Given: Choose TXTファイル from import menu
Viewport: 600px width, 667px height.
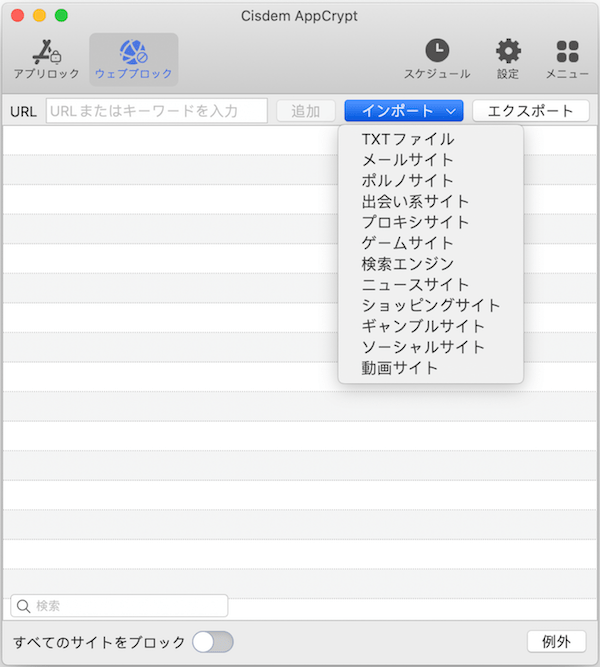Looking at the screenshot, I should click(x=408, y=139).
